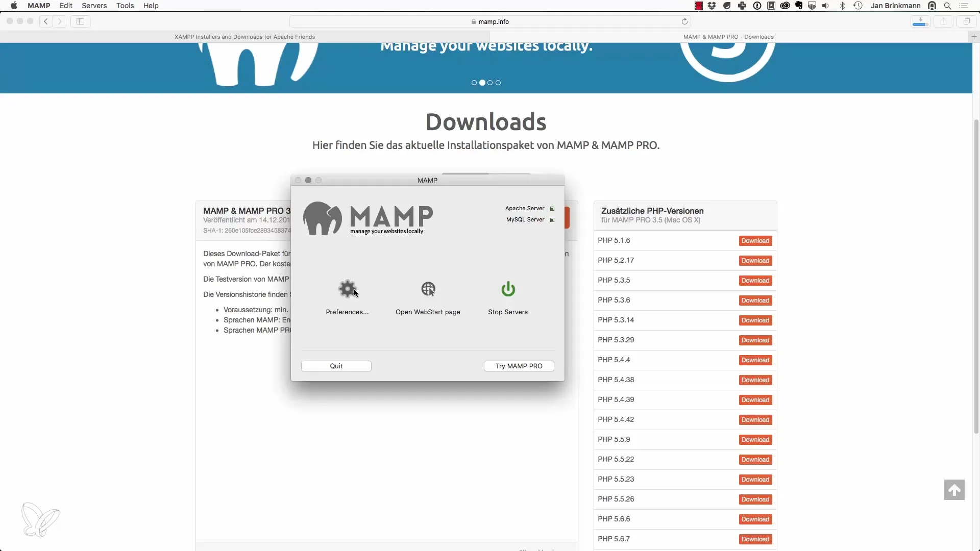Open the Safari share button
The image size is (980, 551).
(943, 21)
